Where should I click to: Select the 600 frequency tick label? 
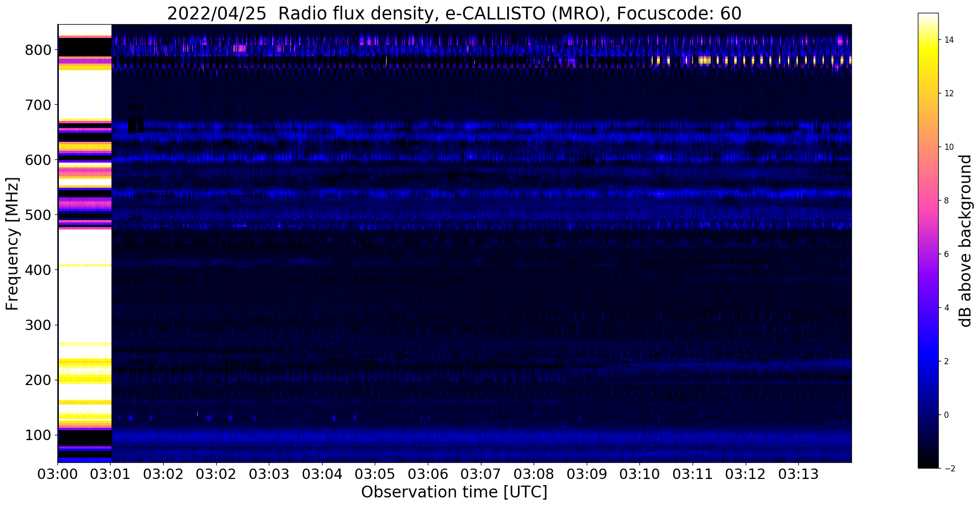(x=37, y=160)
